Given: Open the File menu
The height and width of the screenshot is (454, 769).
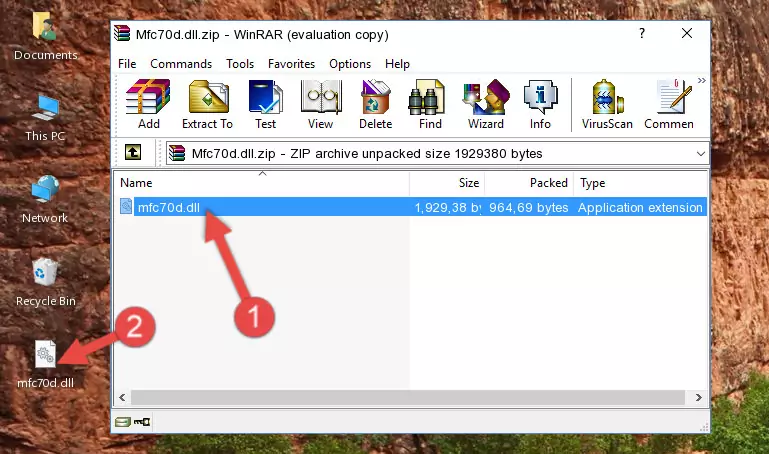Looking at the screenshot, I should 127,64.
